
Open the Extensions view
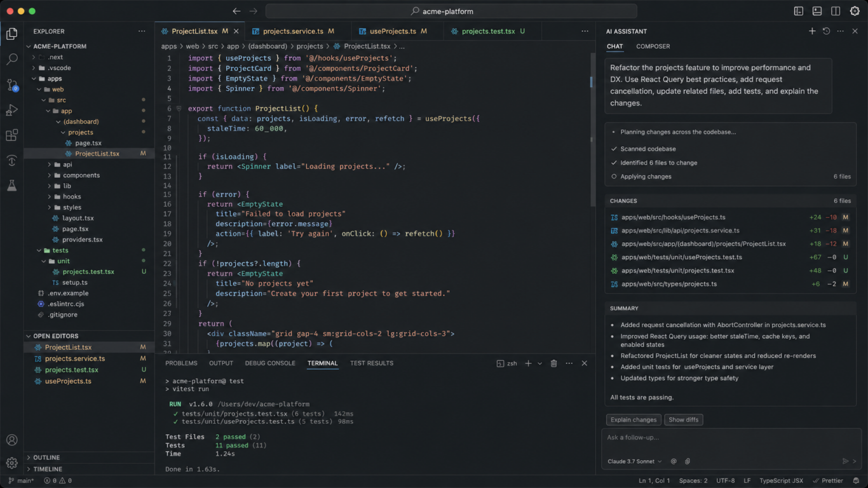point(11,135)
